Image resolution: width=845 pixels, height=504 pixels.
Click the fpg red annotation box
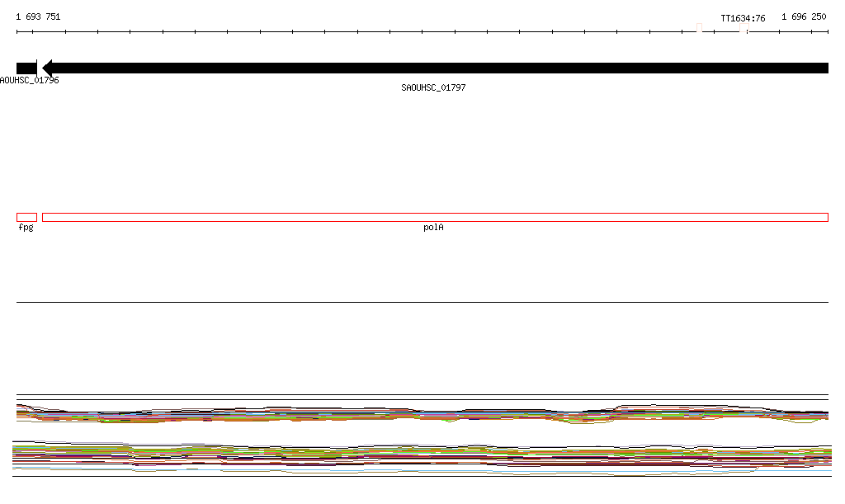(x=26, y=218)
